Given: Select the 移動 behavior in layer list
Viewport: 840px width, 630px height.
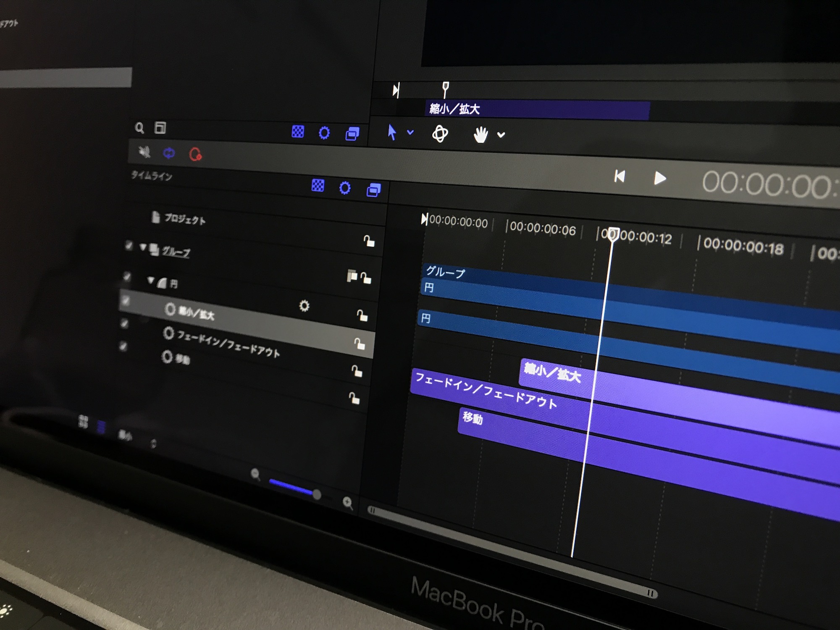Looking at the screenshot, I should pyautogui.click(x=182, y=359).
